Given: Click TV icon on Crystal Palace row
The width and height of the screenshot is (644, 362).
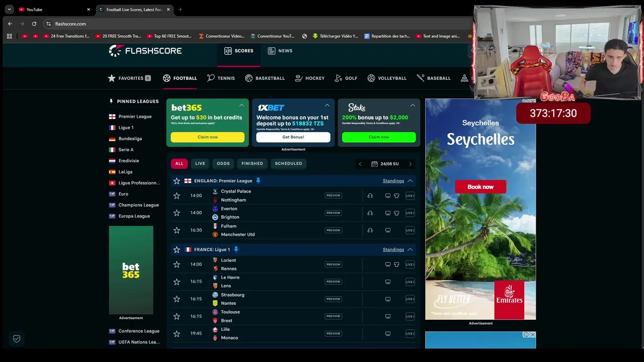Looking at the screenshot, I should click(388, 196).
